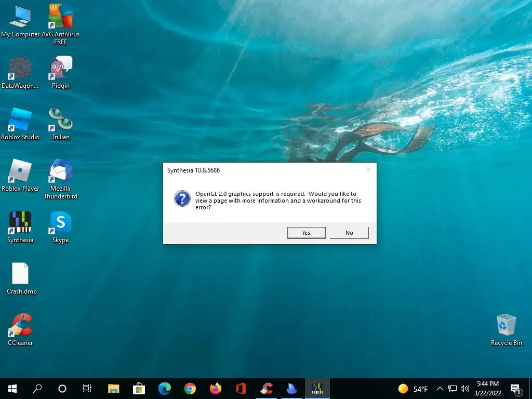Launch Firefox from the taskbar
The height and width of the screenshot is (399, 532).
pos(216,389)
